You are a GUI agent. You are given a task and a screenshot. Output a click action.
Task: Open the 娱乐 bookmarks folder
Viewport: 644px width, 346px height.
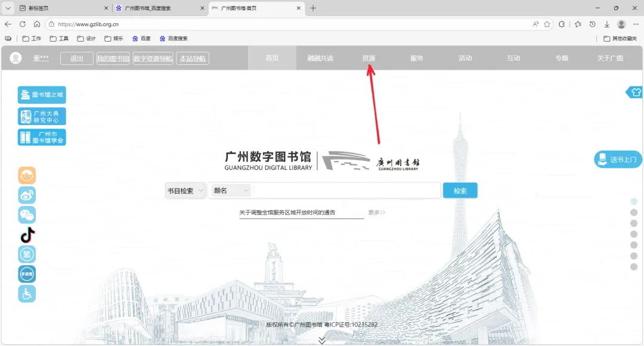(114, 39)
